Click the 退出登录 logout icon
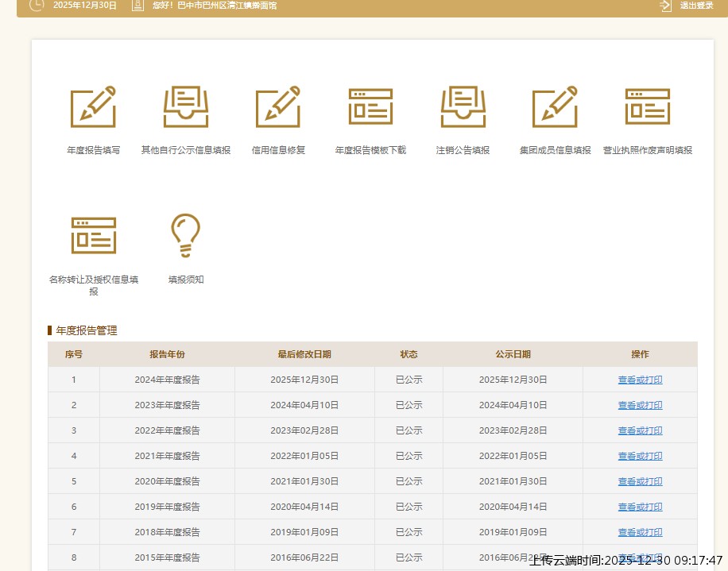Image resolution: width=728 pixels, height=571 pixels. (x=665, y=6)
